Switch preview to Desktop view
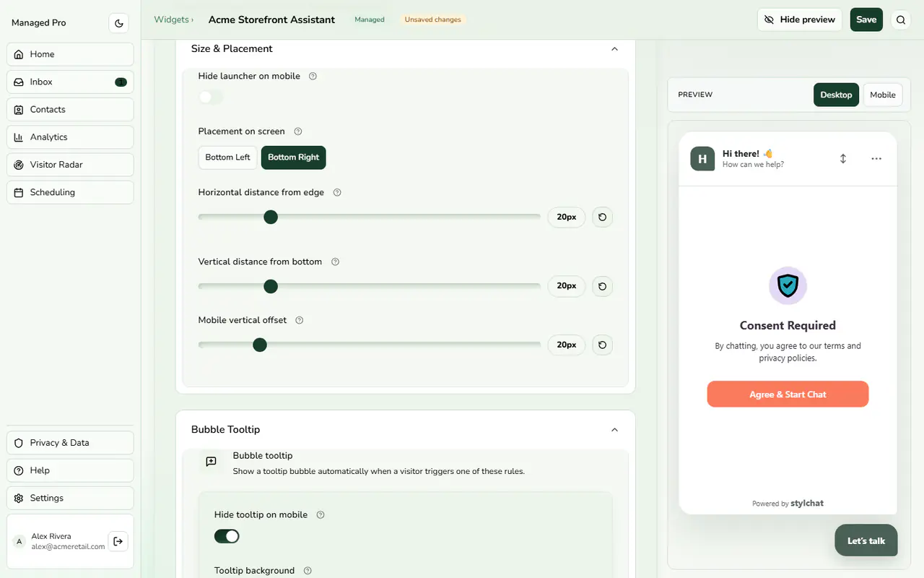The width and height of the screenshot is (924, 578). pyautogui.click(x=836, y=95)
